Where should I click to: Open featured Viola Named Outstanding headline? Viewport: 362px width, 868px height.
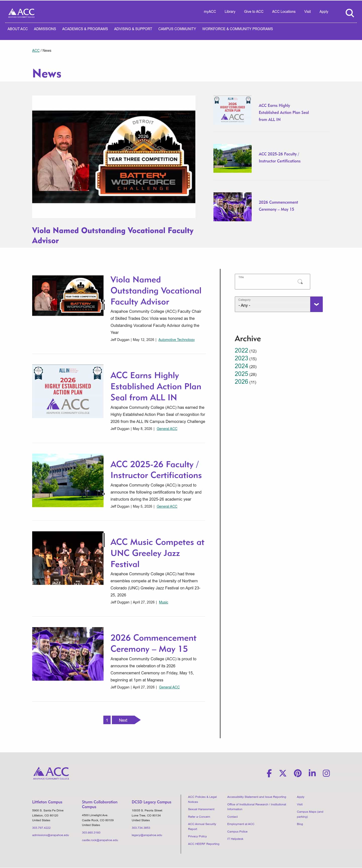(113, 235)
